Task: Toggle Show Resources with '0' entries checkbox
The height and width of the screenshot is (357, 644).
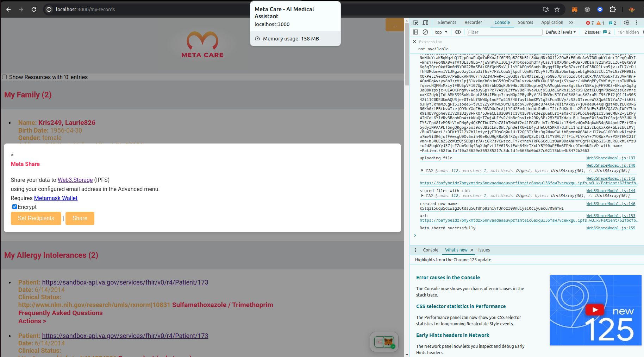Action: (x=5, y=77)
